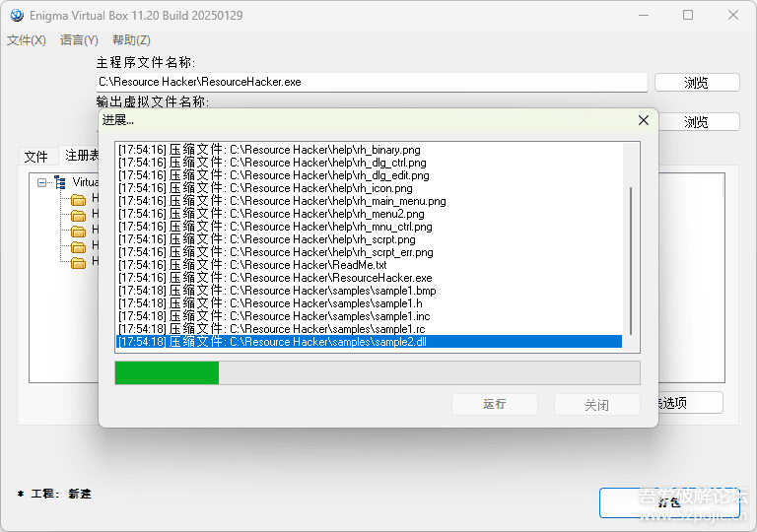Click the 工程: 新建 status text
Image resolution: width=757 pixels, height=532 pixels.
pyautogui.click(x=61, y=494)
